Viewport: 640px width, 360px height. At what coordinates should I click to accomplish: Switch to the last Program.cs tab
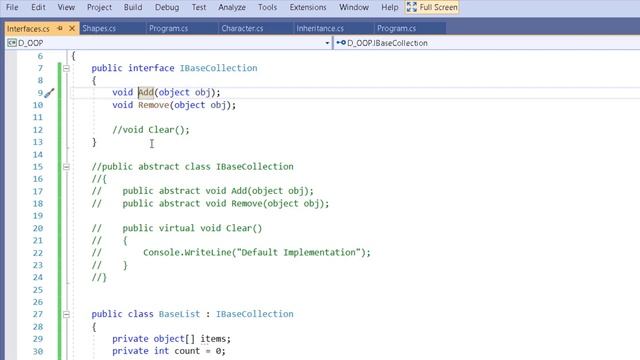coord(396,28)
